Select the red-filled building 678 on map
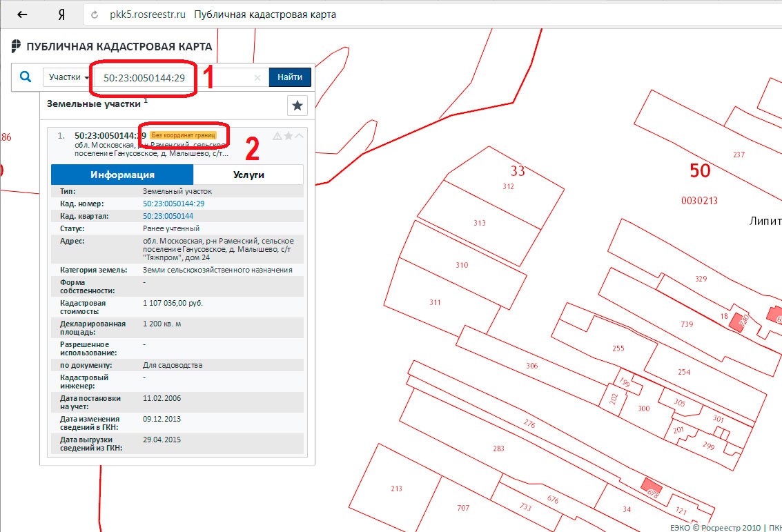Screen dimensions: 782x532 coord(652,487)
